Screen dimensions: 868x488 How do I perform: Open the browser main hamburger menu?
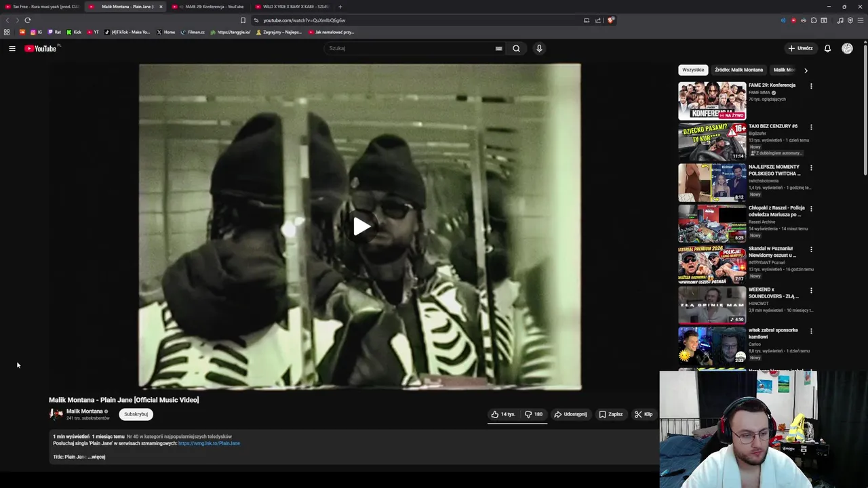pos(861,20)
